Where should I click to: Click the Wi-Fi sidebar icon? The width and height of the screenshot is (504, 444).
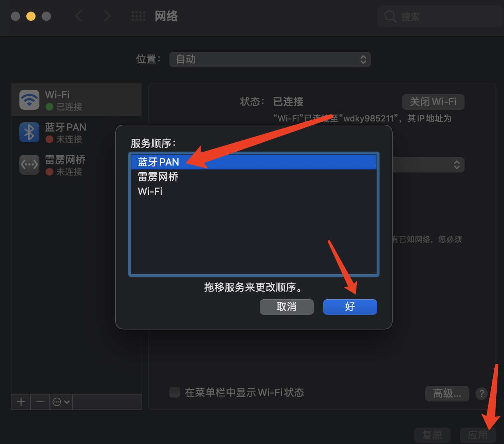(29, 100)
